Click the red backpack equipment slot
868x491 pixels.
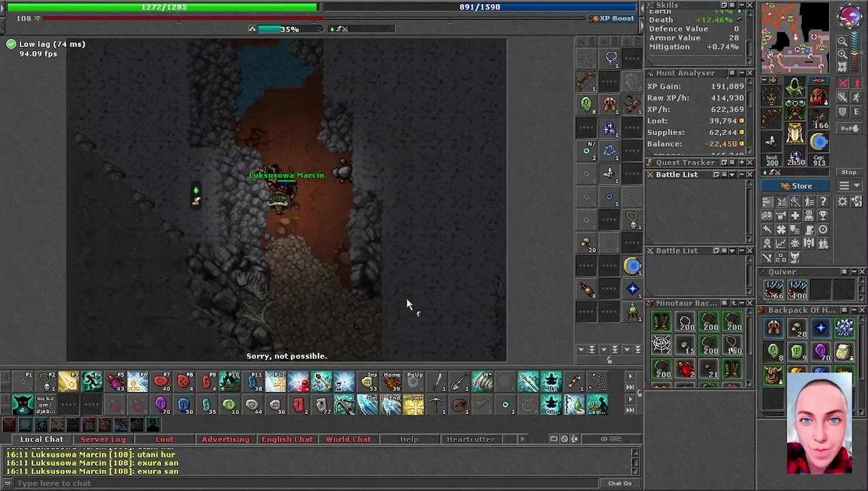click(x=818, y=97)
